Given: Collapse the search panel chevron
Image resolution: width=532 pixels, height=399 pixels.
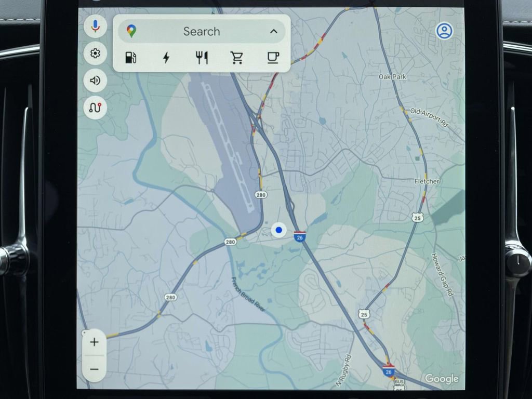Looking at the screenshot, I should [x=274, y=32].
